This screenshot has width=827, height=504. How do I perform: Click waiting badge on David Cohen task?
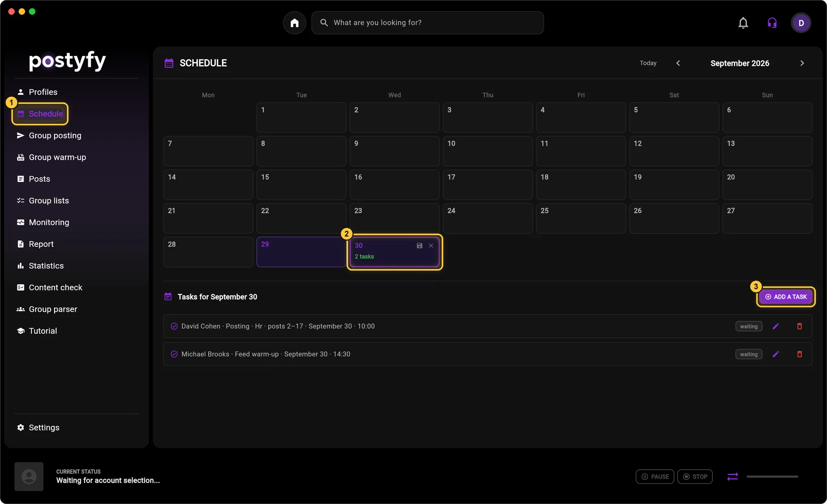tap(749, 326)
